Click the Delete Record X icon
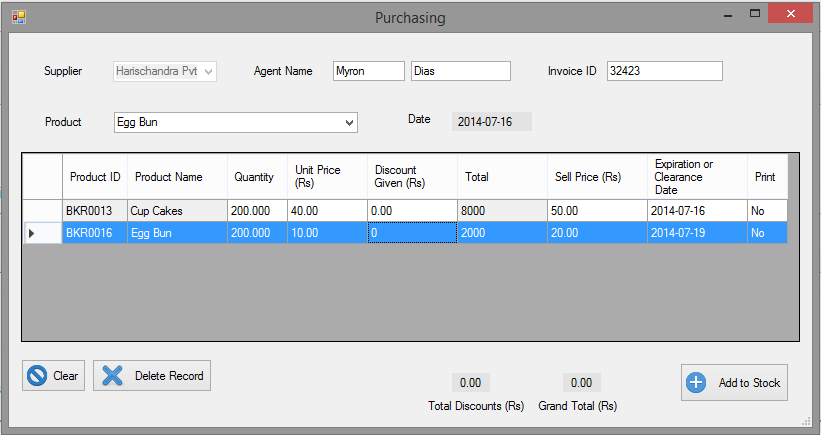Viewport: 821px width, 435px height. point(113,376)
